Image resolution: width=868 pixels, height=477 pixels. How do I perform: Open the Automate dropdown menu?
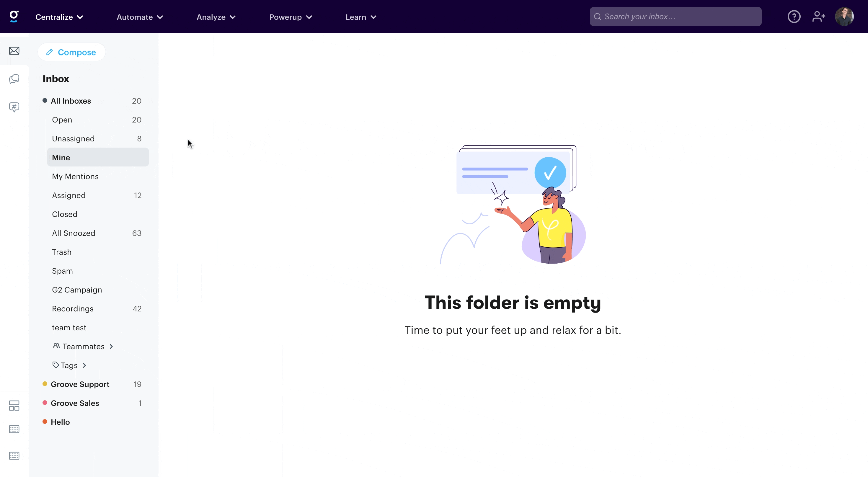[x=140, y=17]
